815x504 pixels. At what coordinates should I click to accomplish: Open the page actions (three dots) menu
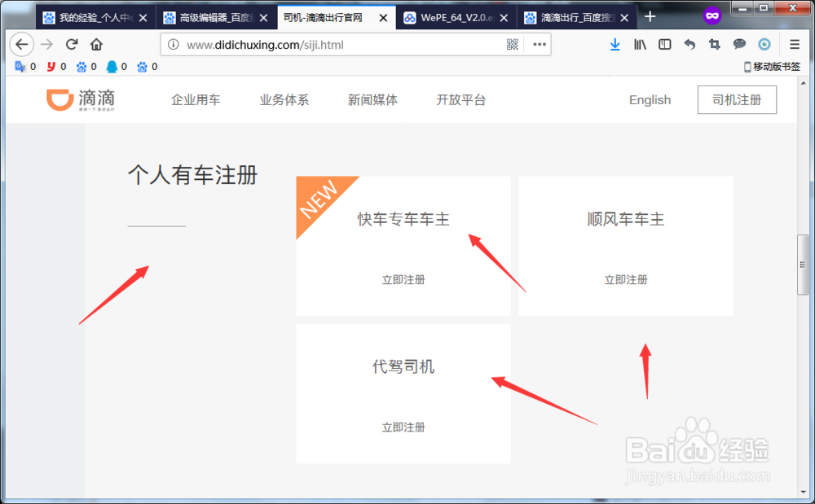pyautogui.click(x=538, y=45)
